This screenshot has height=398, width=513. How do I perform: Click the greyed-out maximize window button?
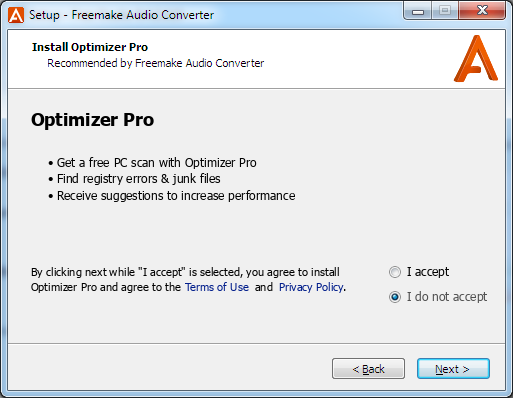(x=445, y=11)
